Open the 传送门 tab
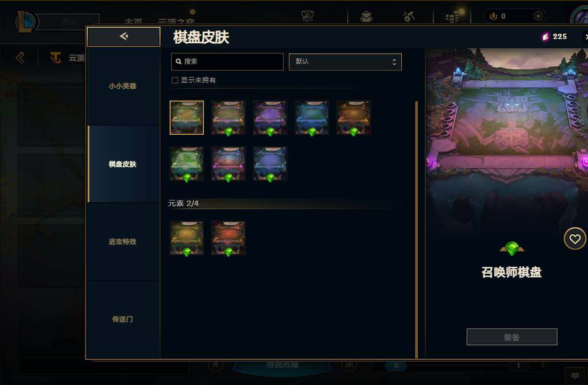Viewport: 588px width, 385px height. [123, 319]
